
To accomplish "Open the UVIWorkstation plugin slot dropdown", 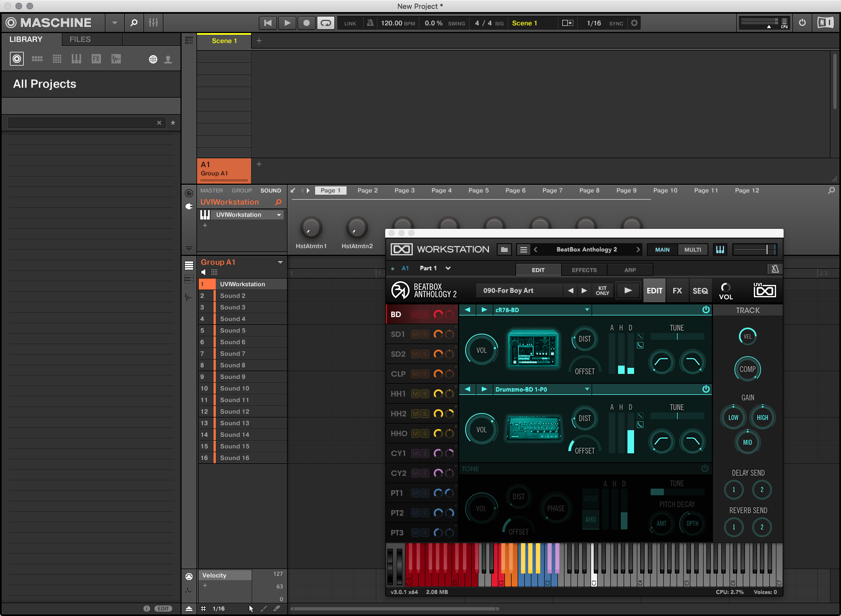I will tap(279, 215).
